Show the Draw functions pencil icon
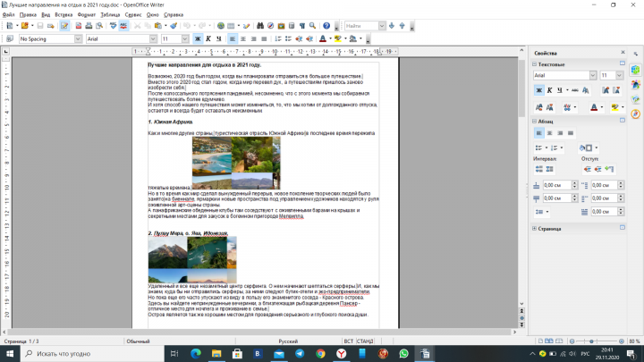 [x=246, y=26]
